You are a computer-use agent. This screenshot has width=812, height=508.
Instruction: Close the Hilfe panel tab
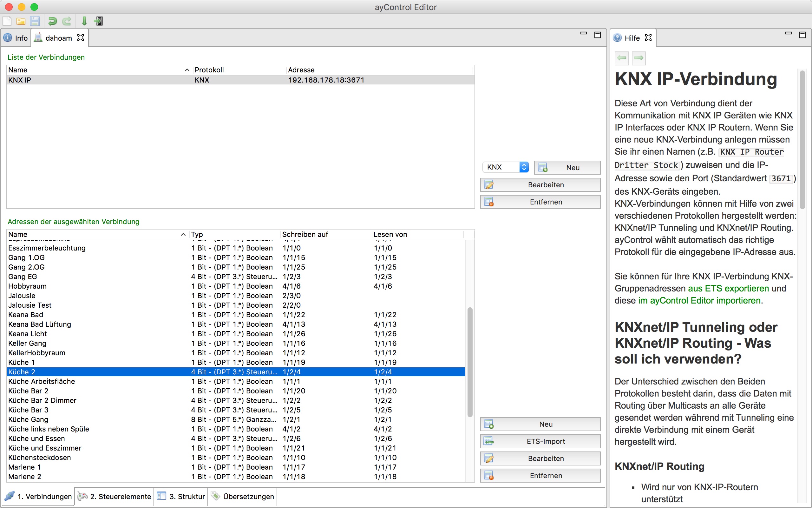(x=648, y=38)
